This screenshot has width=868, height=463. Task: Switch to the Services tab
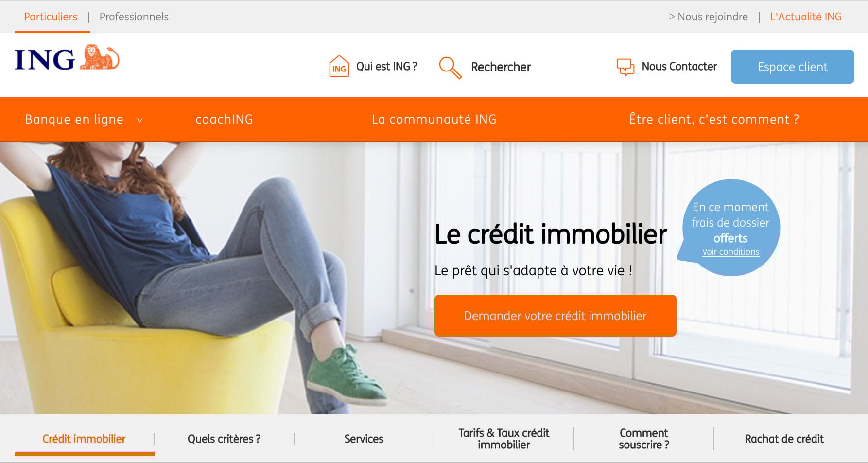pyautogui.click(x=364, y=439)
